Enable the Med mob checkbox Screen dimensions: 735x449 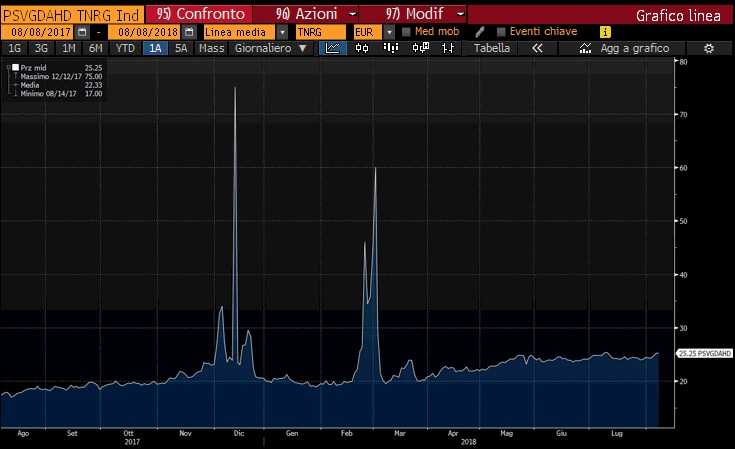406,32
